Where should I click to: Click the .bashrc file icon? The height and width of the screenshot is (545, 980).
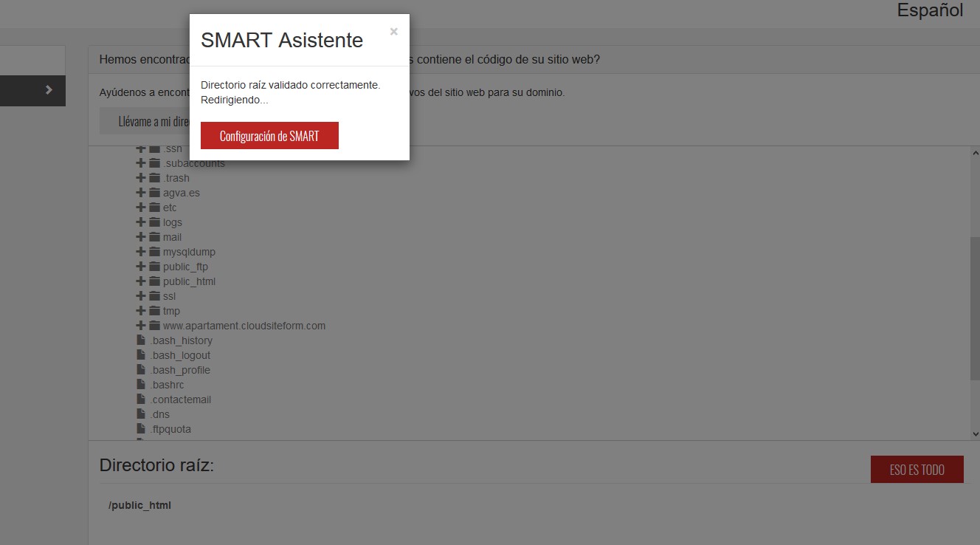pyautogui.click(x=141, y=385)
